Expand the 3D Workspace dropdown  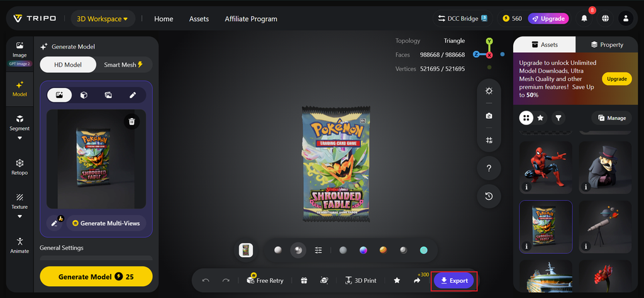click(x=103, y=19)
